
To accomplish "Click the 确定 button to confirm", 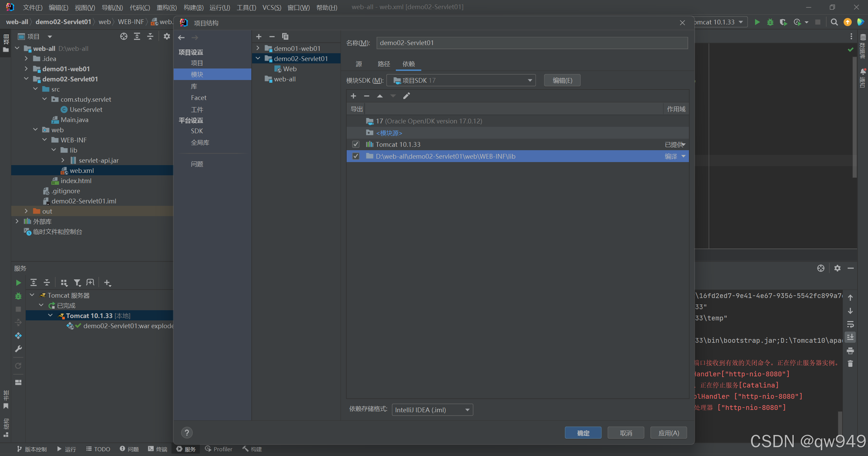I will (x=583, y=433).
